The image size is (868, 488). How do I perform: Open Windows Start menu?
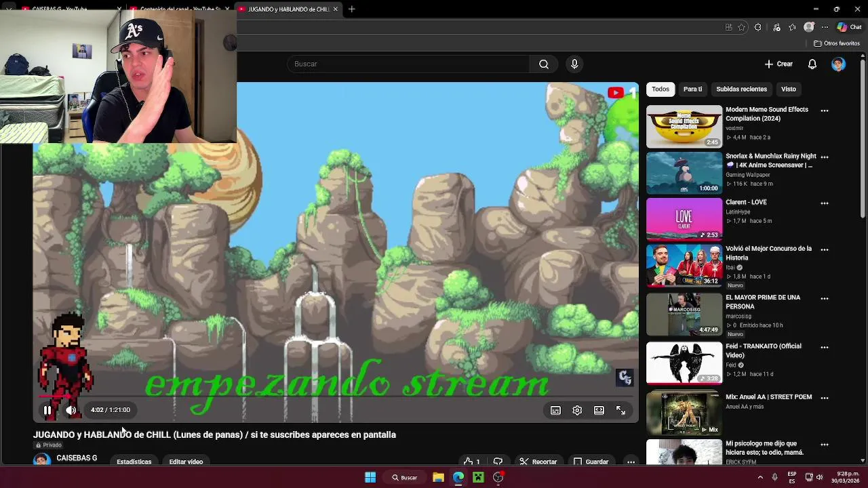click(370, 477)
